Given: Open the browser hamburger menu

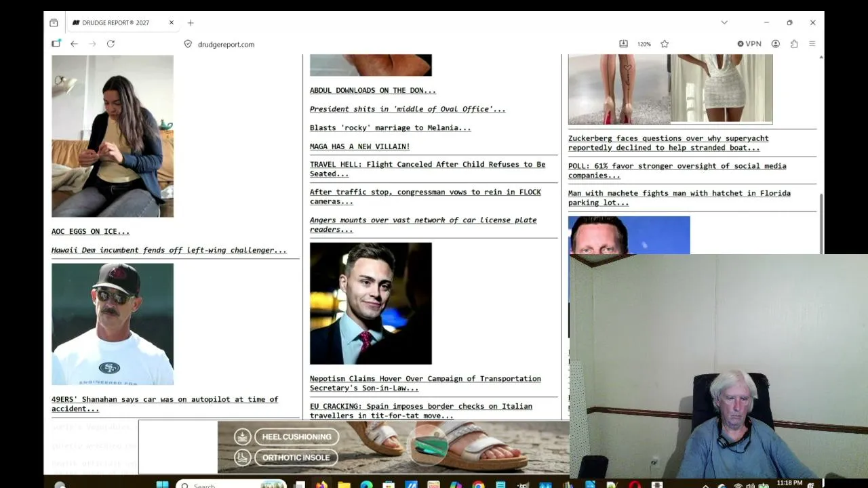Looking at the screenshot, I should [812, 44].
